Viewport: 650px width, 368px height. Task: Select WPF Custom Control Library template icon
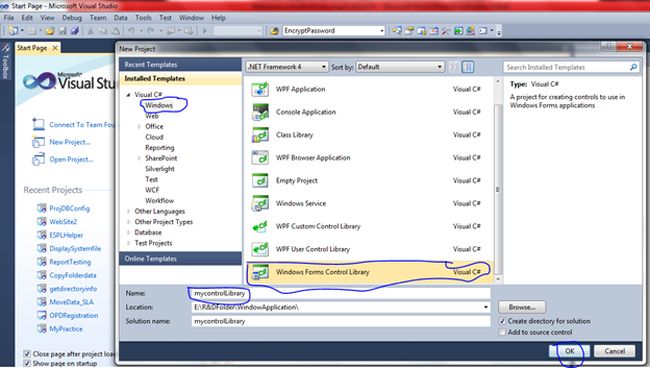pyautogui.click(x=260, y=226)
